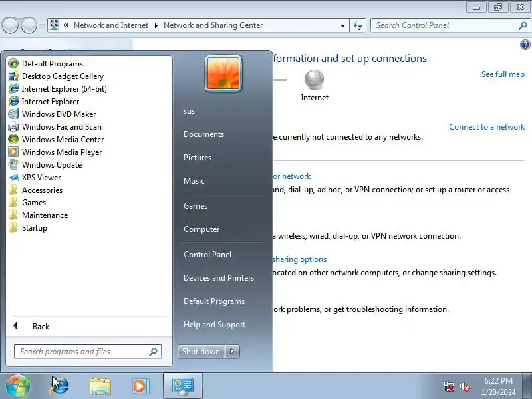Open Windows Update
The height and width of the screenshot is (399, 532).
[x=45, y=164]
